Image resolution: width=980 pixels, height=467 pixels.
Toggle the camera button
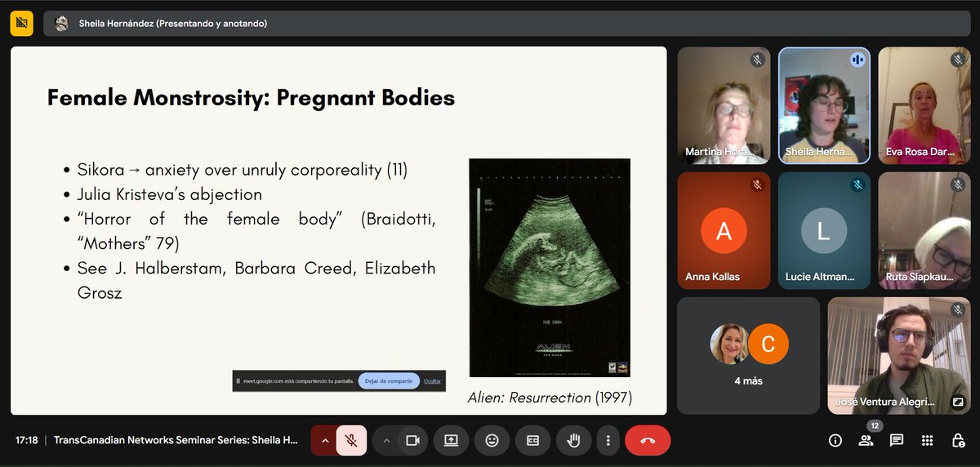click(x=412, y=440)
